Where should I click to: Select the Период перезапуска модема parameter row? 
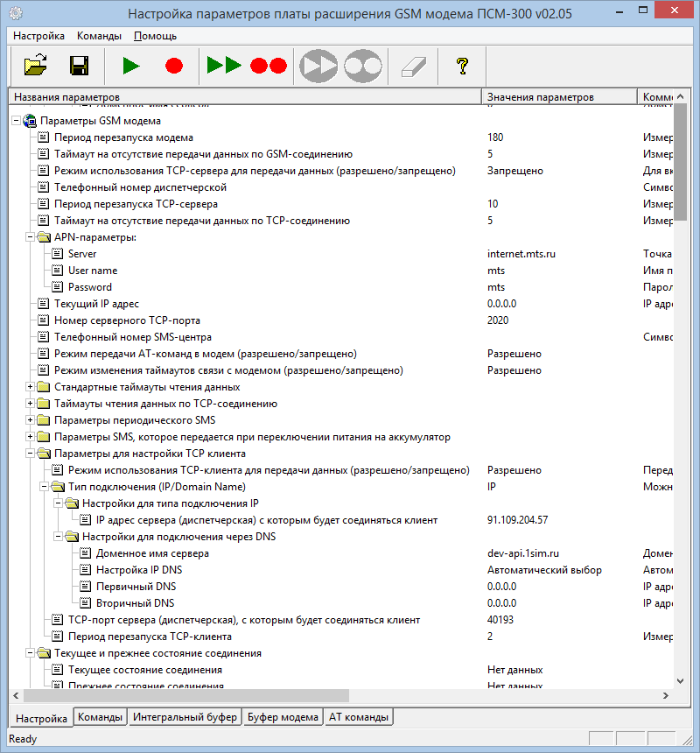point(123,137)
